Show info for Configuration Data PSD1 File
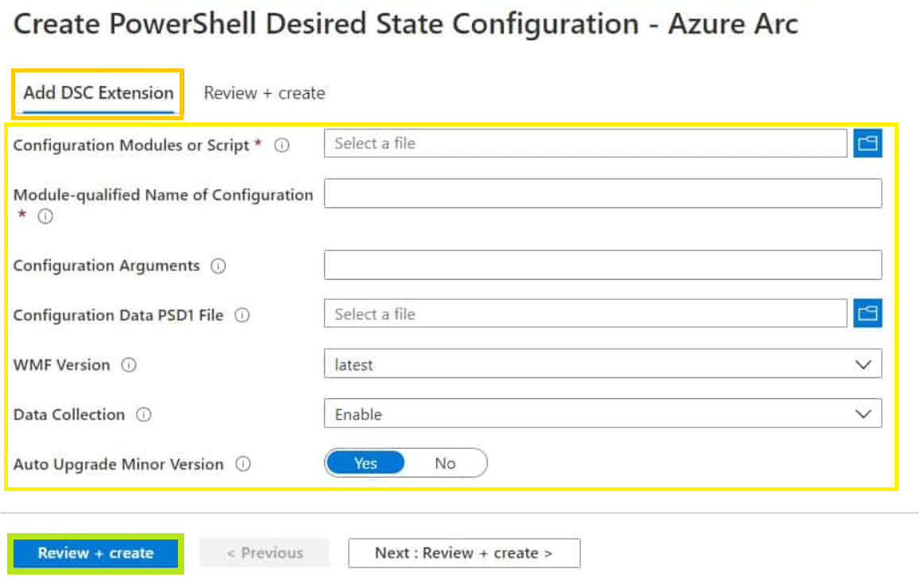The image size is (920, 588). tap(242, 315)
